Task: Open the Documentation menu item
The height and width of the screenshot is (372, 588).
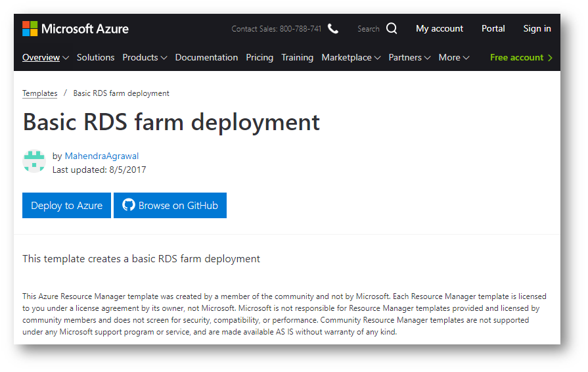Action: click(x=207, y=57)
